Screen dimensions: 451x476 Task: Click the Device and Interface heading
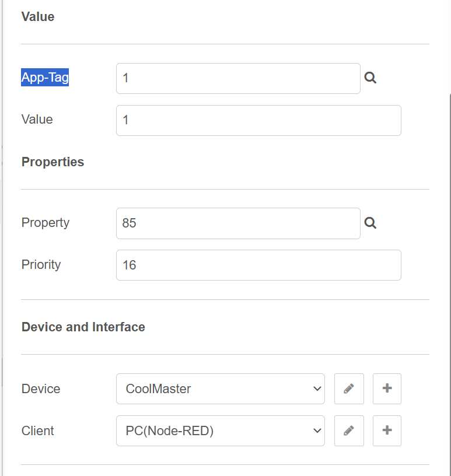pyautogui.click(x=83, y=327)
